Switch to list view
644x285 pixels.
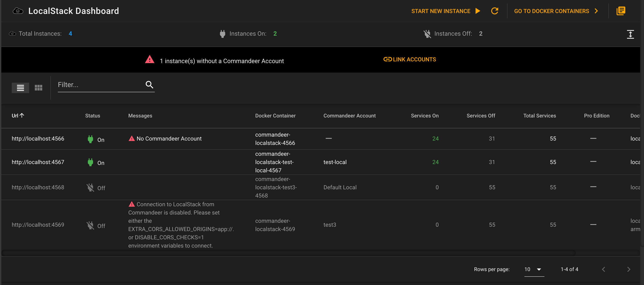(x=20, y=88)
